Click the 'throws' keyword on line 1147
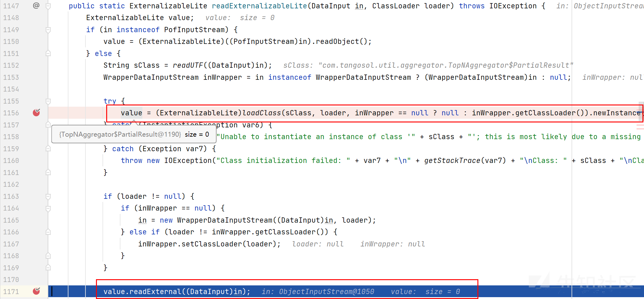Viewport: 644px width, 299px height. (x=472, y=6)
